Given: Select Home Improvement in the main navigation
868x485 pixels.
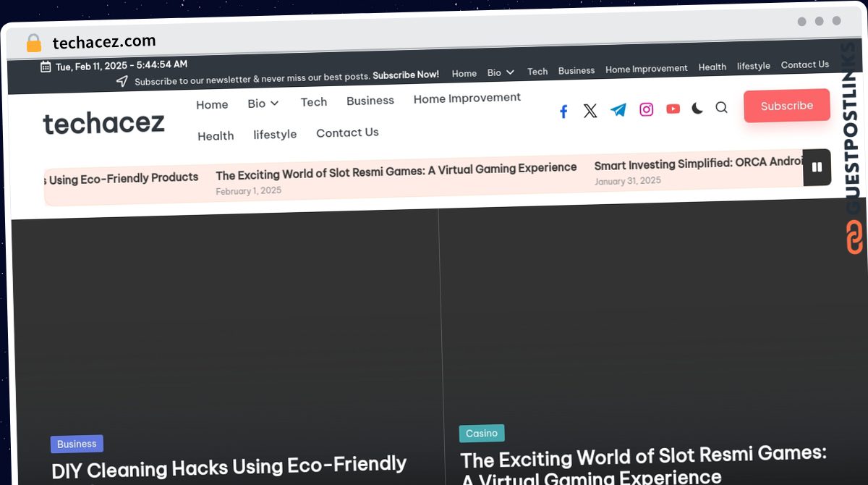Looking at the screenshot, I should click(x=467, y=98).
